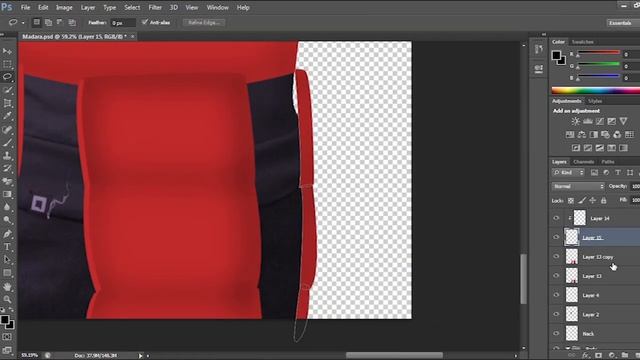Open the layer blend mode Normal dropdown
640x360 pixels.
pyautogui.click(x=578, y=187)
